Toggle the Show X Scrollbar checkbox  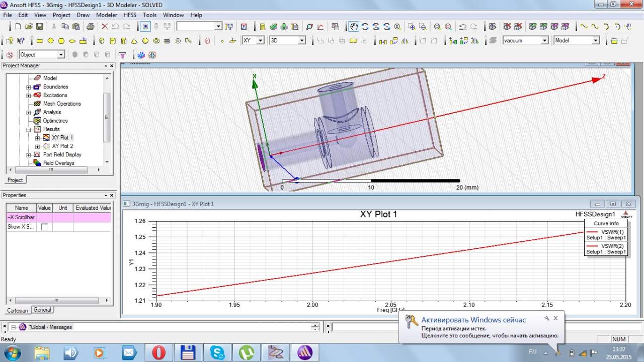click(x=44, y=227)
